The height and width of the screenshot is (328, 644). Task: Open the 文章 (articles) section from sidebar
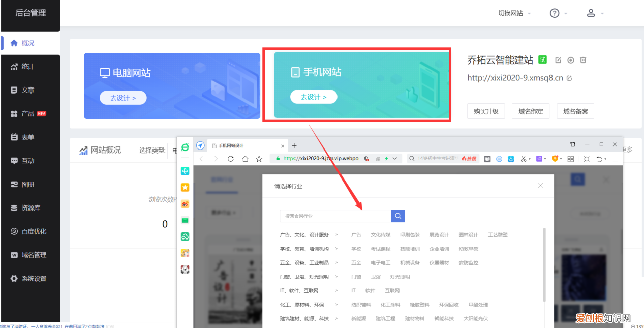(x=24, y=90)
